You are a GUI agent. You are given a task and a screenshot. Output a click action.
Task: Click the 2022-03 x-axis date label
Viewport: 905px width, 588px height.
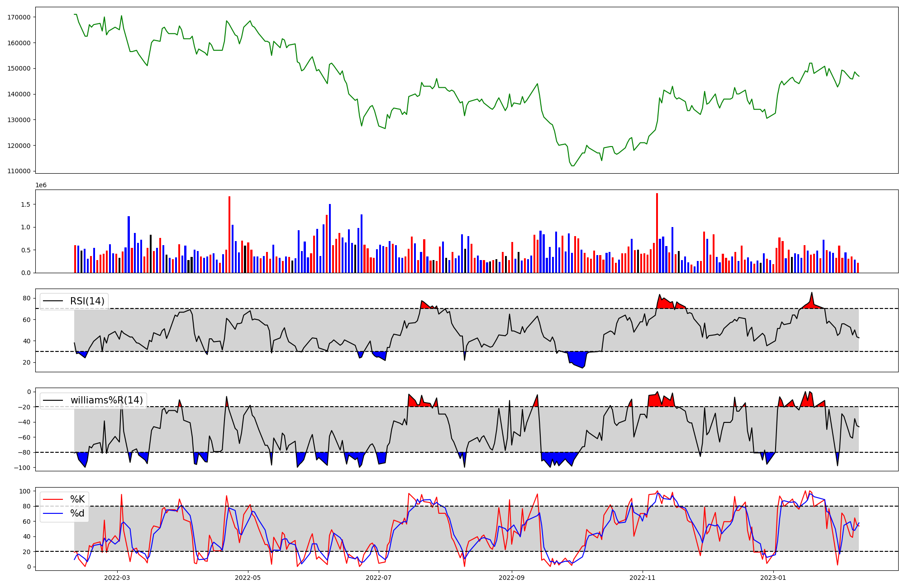[x=117, y=578]
